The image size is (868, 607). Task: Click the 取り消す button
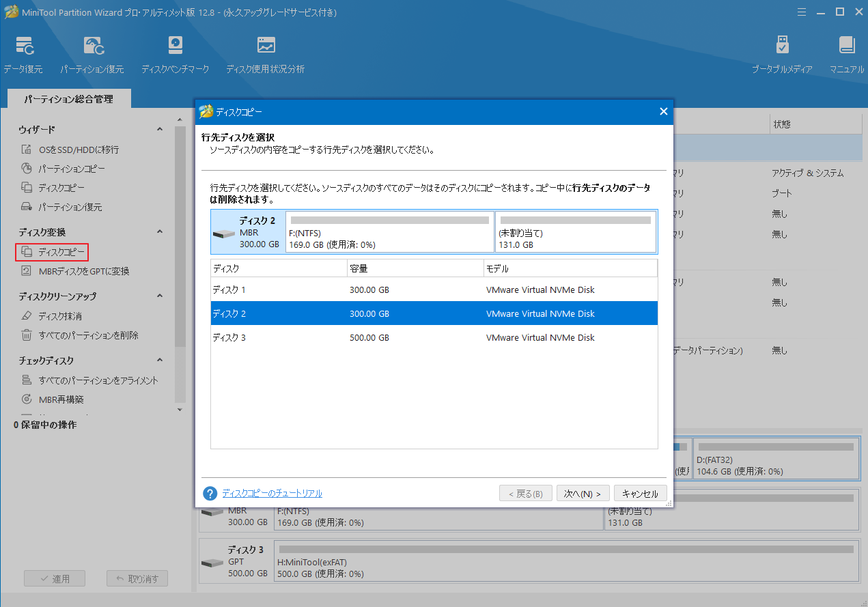tap(137, 578)
